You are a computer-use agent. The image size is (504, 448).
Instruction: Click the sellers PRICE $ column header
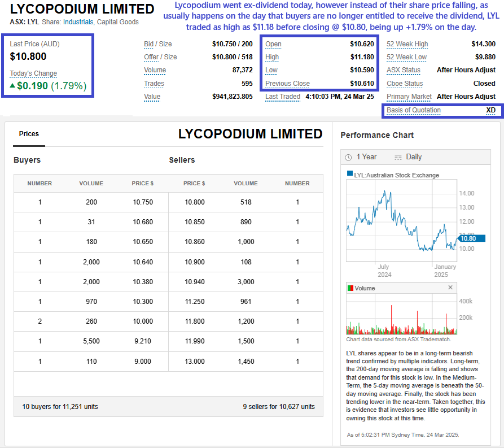[x=194, y=184]
